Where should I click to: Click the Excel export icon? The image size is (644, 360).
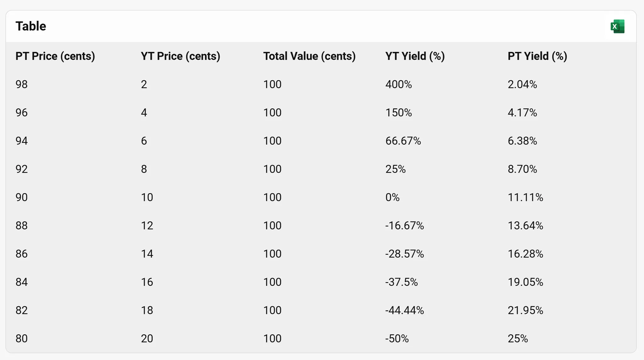617,26
